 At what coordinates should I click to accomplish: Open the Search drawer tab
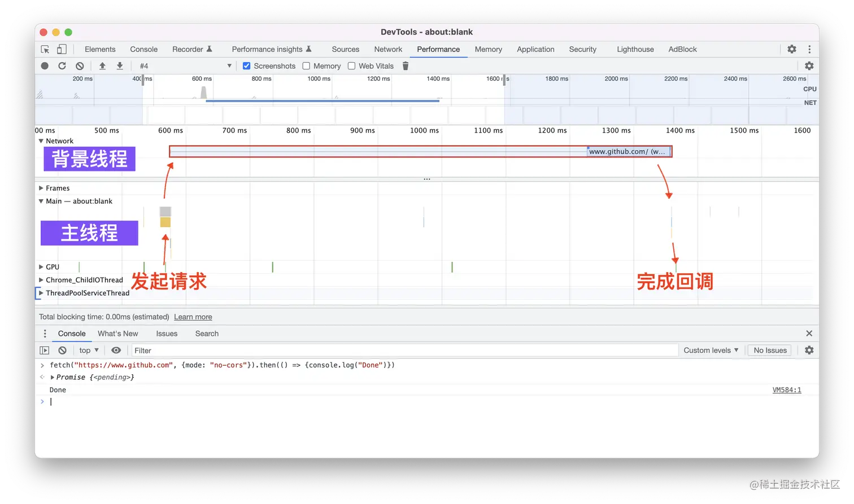207,334
